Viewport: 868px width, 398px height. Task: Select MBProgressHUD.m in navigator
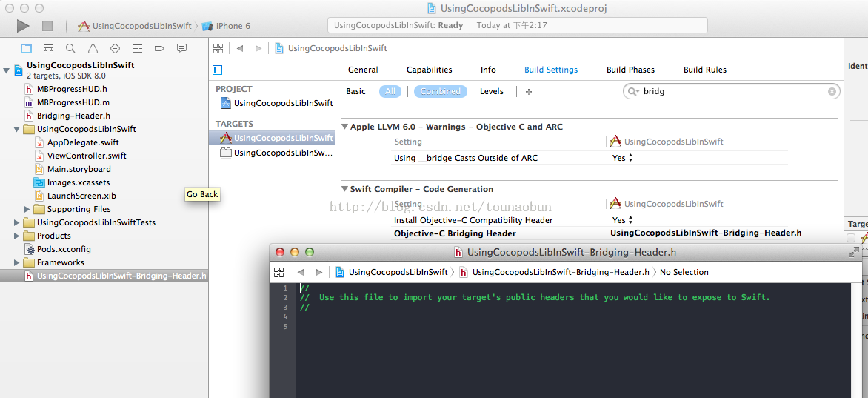pos(73,102)
